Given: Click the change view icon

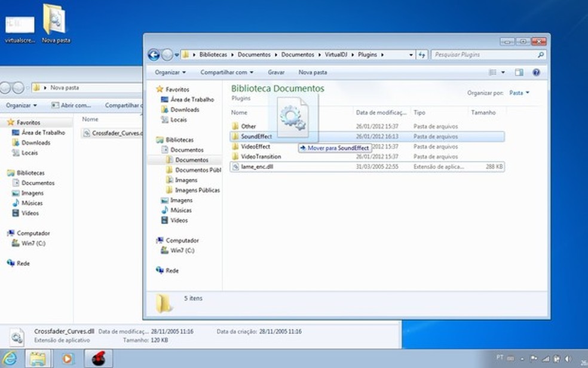Looking at the screenshot, I should tap(493, 72).
